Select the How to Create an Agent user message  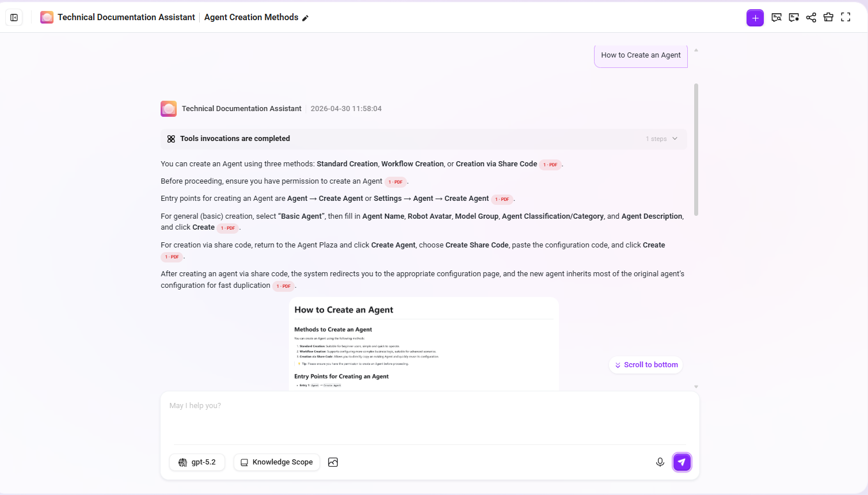pos(641,55)
